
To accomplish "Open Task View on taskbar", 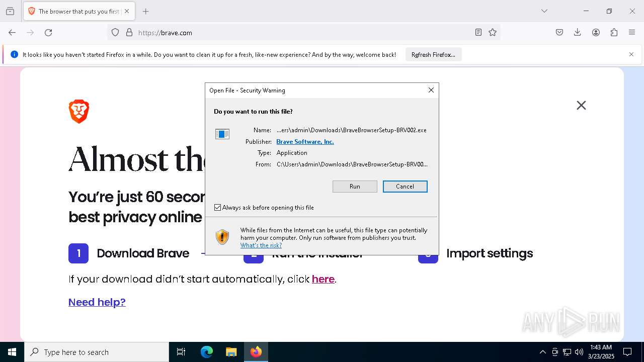I will click(x=181, y=352).
